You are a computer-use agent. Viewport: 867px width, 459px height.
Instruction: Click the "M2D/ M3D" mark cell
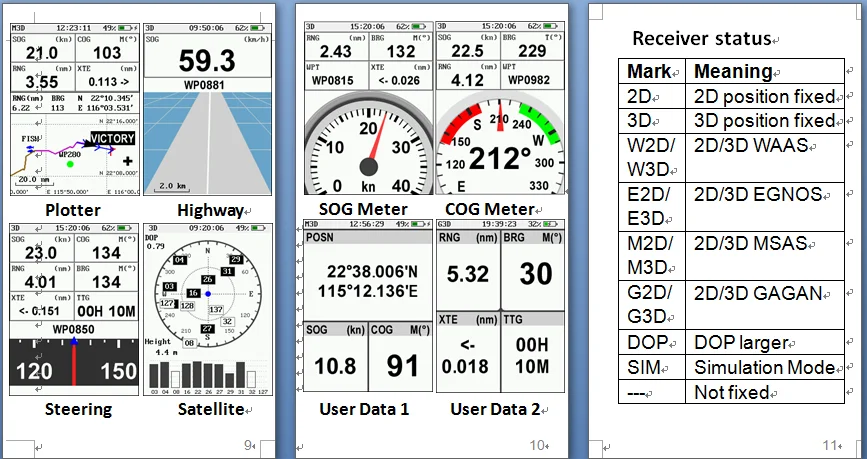click(652, 255)
